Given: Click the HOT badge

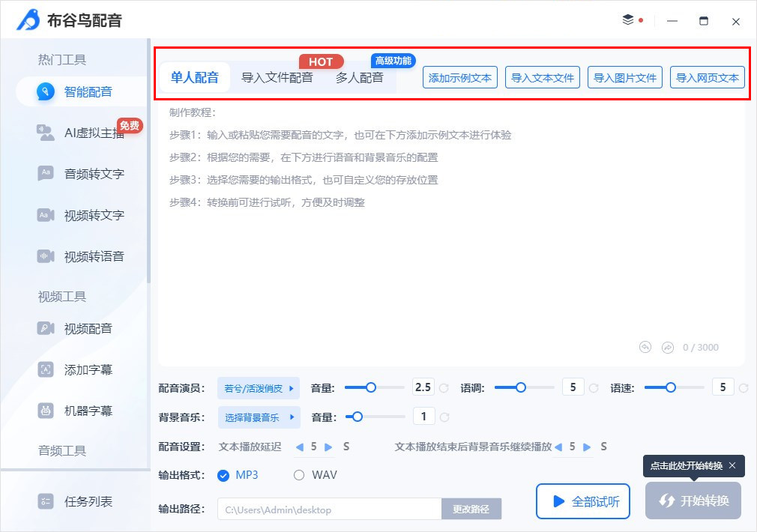Looking at the screenshot, I should (x=321, y=61).
